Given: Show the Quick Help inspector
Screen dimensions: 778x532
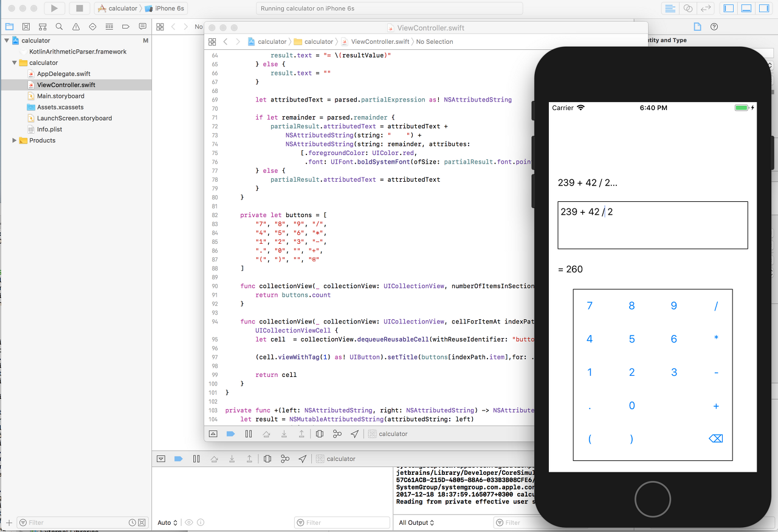Looking at the screenshot, I should pos(714,27).
